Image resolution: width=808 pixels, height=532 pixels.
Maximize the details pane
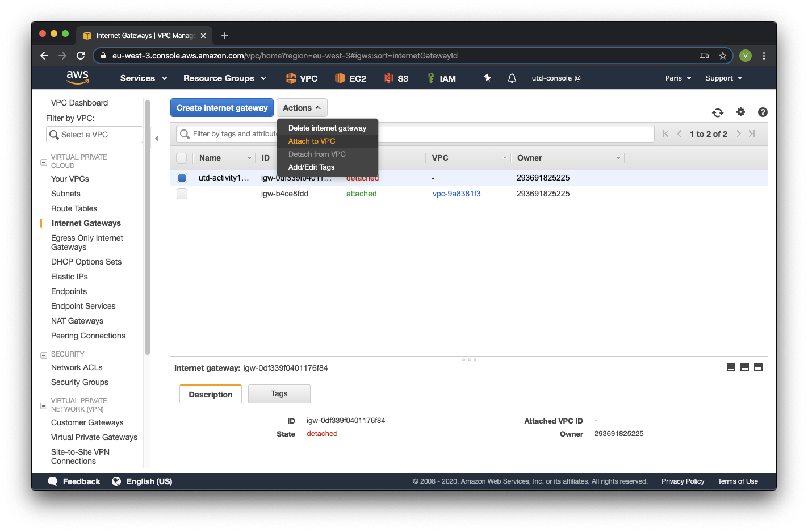758,367
